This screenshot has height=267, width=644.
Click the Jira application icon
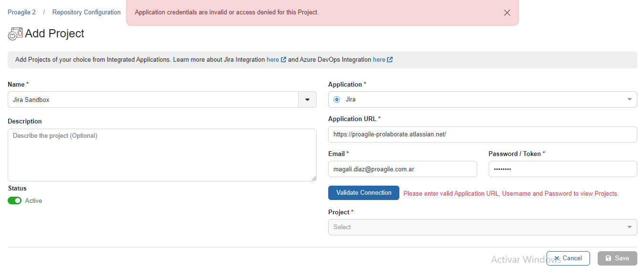(x=337, y=100)
